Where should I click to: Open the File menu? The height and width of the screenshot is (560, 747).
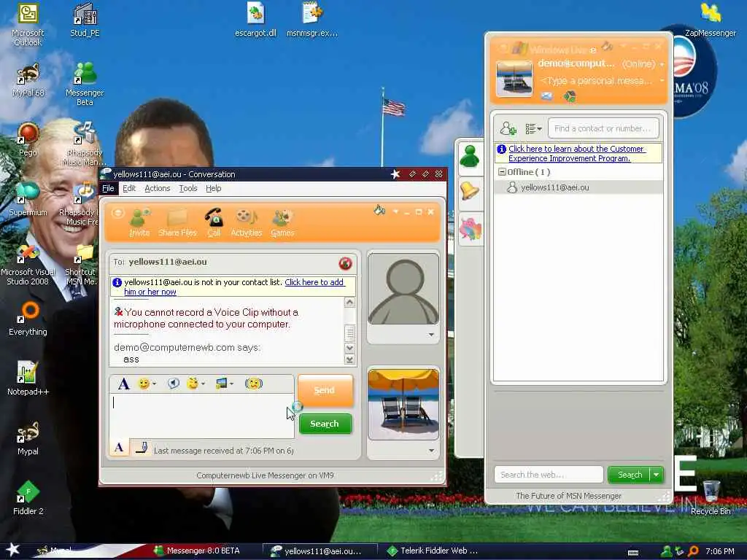[108, 189]
